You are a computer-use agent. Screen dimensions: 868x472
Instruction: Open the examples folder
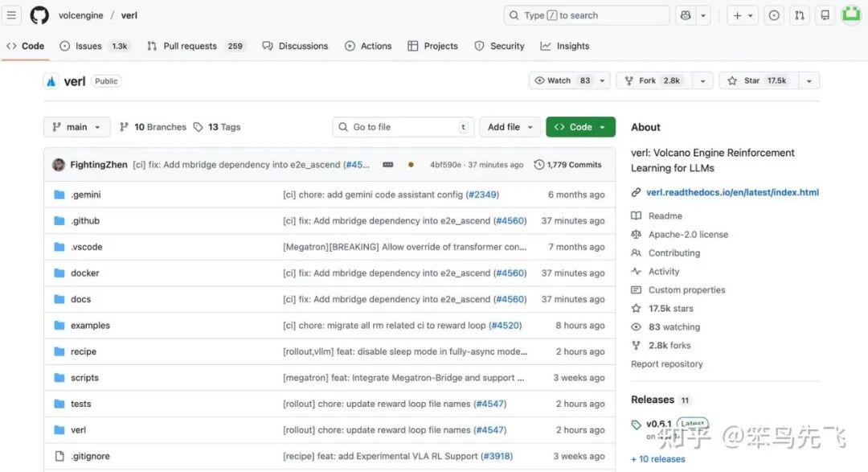tap(90, 326)
